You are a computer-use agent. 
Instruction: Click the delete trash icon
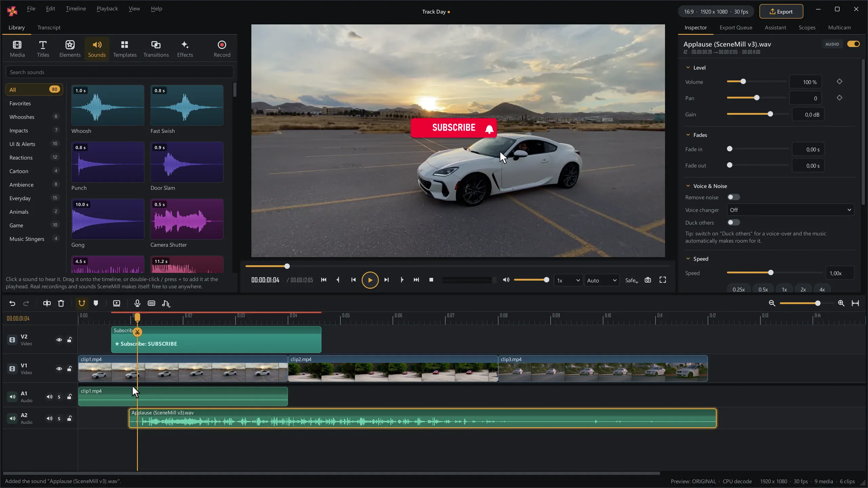pyautogui.click(x=61, y=303)
